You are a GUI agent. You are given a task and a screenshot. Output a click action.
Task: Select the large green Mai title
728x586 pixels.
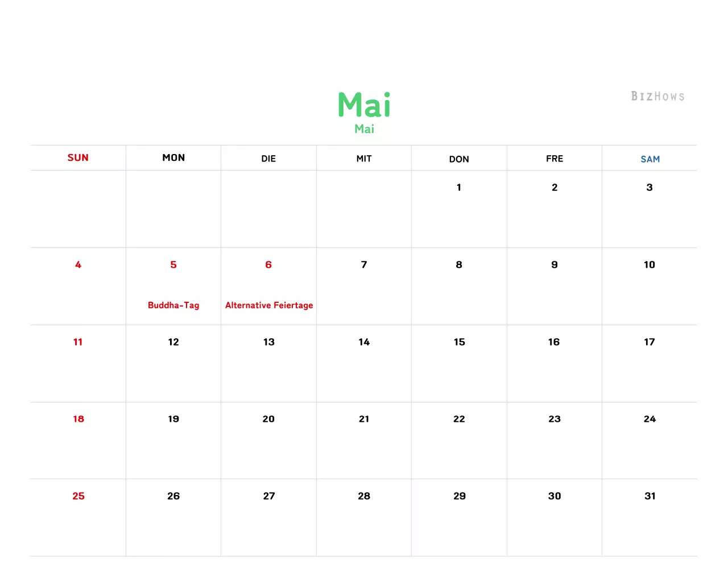pos(364,105)
